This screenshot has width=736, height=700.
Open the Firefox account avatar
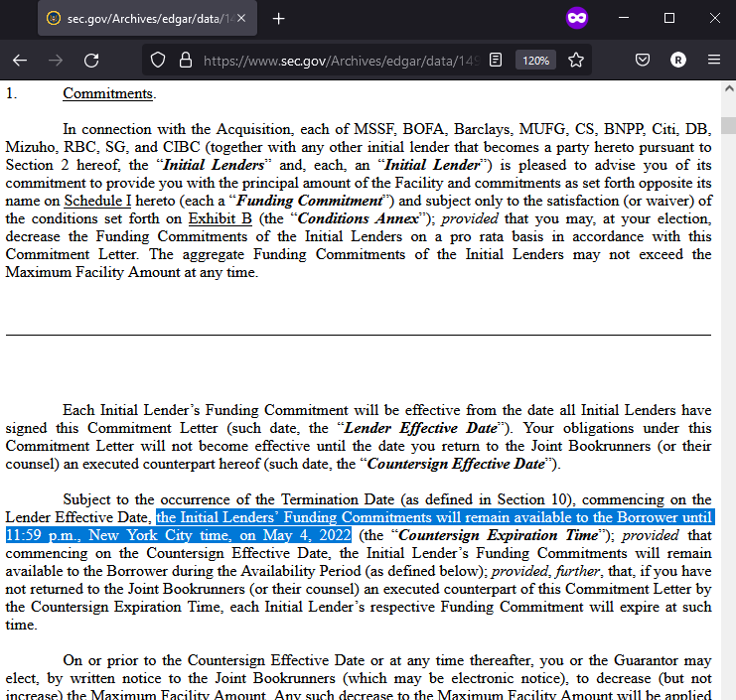tap(678, 60)
